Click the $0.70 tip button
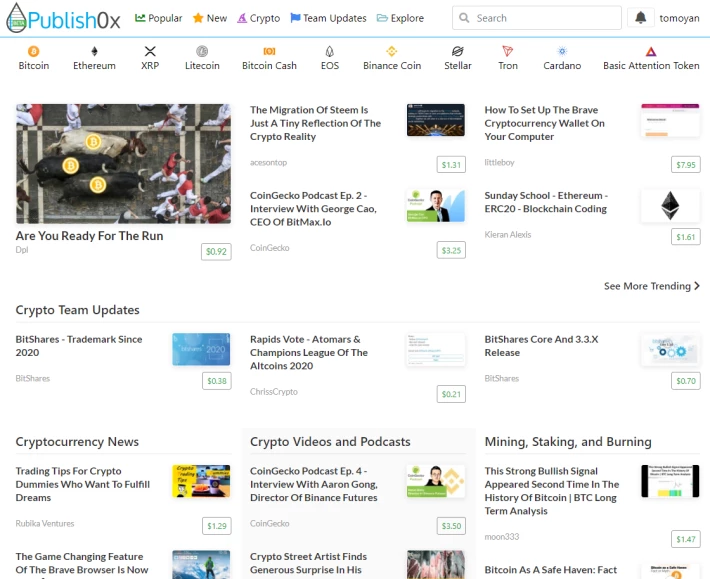710x579 pixels. [x=686, y=381]
